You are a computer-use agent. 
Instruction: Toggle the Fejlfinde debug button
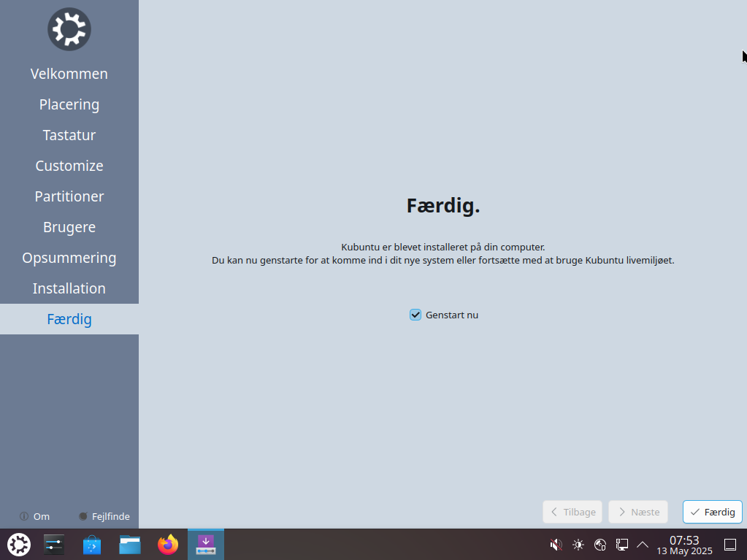coord(104,516)
